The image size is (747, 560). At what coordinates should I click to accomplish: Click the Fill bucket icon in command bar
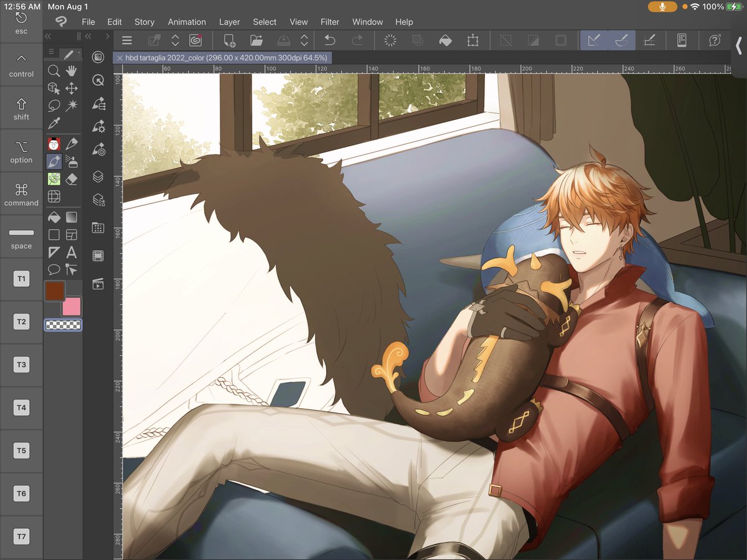point(445,40)
